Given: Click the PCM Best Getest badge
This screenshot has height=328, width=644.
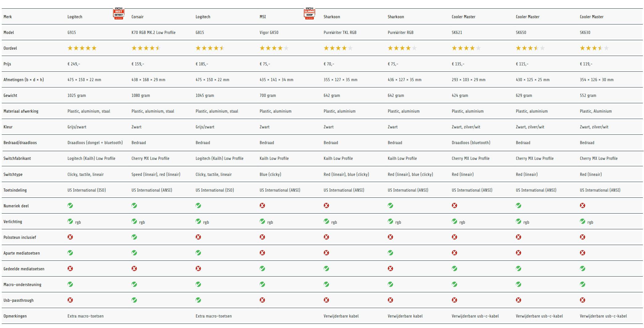Looking at the screenshot, I should 119,14.
